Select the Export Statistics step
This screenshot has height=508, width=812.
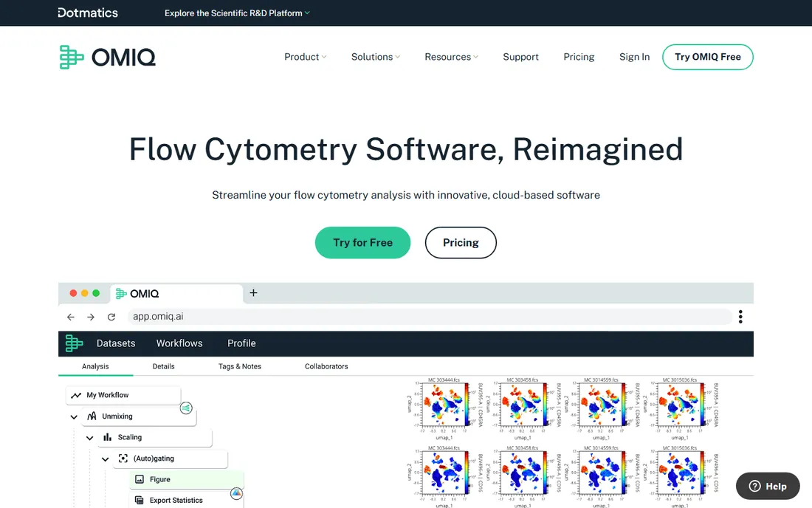point(186,500)
